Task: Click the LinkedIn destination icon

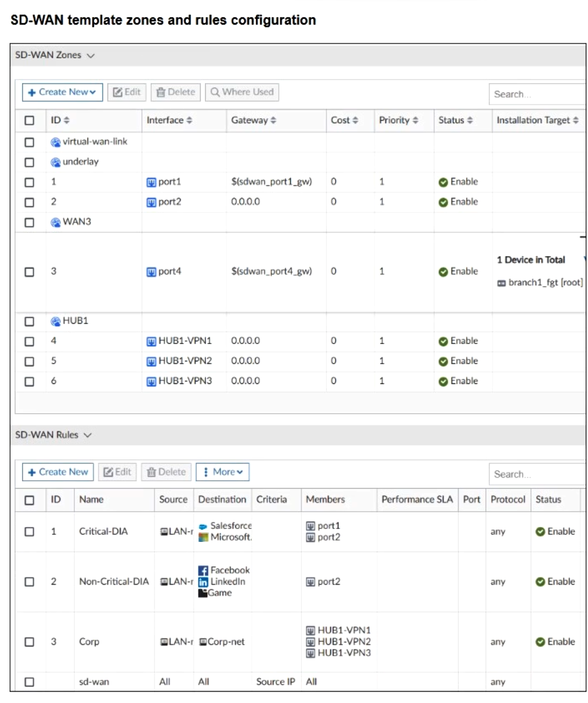Action: pyautogui.click(x=203, y=582)
